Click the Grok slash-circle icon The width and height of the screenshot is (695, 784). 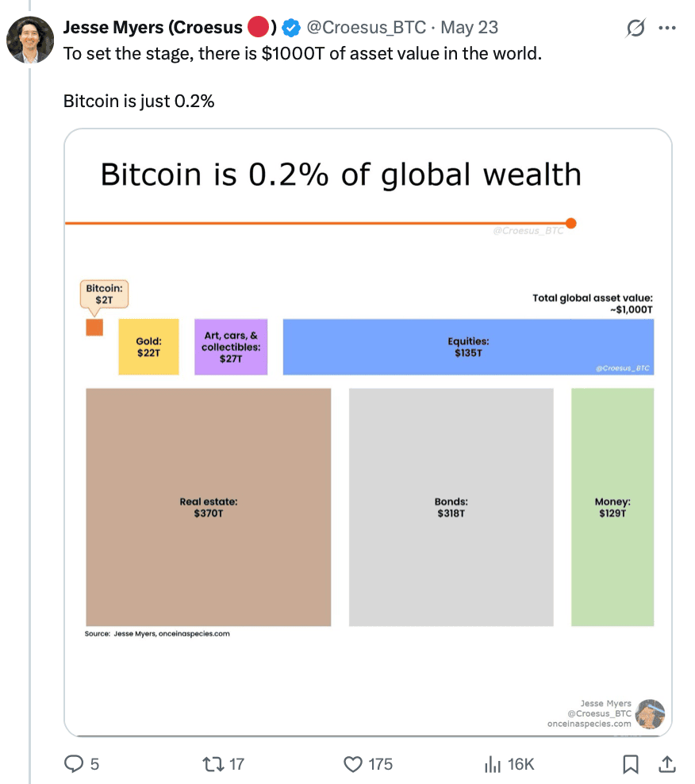point(635,29)
